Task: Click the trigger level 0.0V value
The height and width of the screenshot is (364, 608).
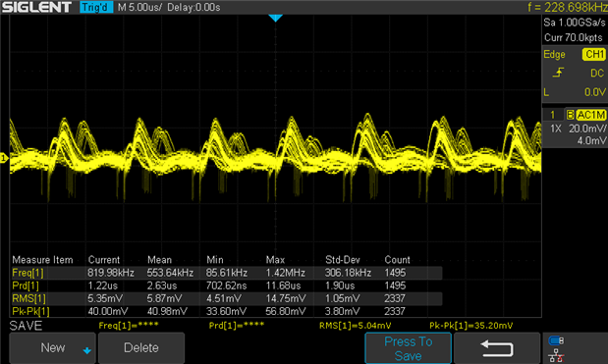Action: [595, 92]
